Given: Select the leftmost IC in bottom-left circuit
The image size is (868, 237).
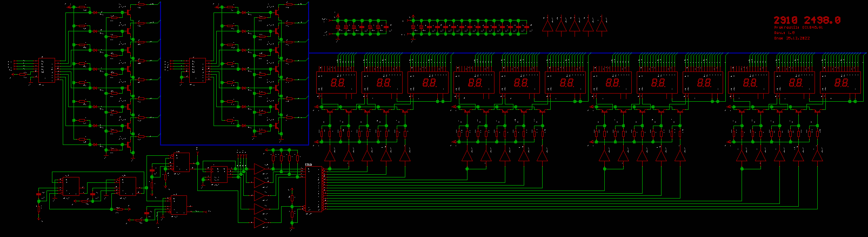Looking at the screenshot, I should pyautogui.click(x=69, y=186).
